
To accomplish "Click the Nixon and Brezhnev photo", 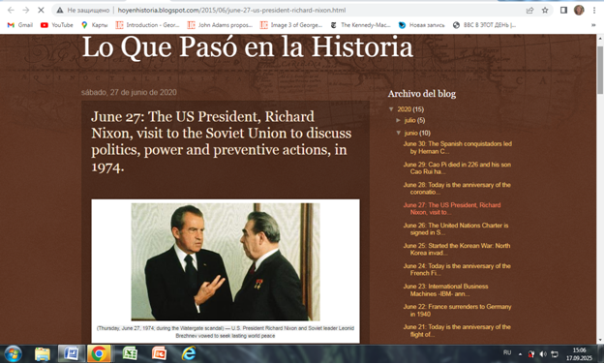I will tap(226, 261).
